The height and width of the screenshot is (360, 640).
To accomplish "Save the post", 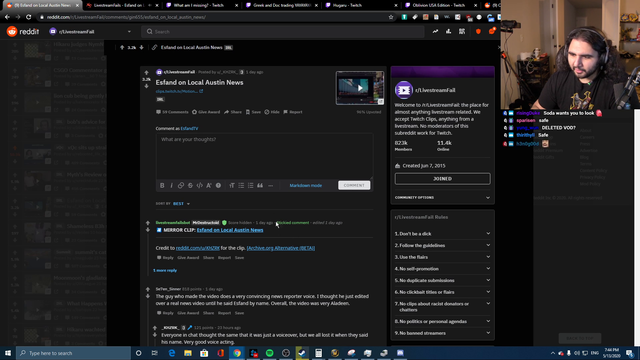I will (253, 112).
